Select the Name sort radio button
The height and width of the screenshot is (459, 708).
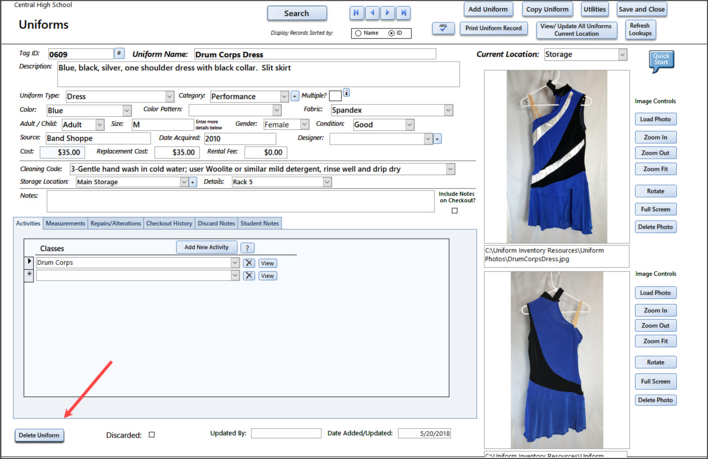click(x=358, y=33)
